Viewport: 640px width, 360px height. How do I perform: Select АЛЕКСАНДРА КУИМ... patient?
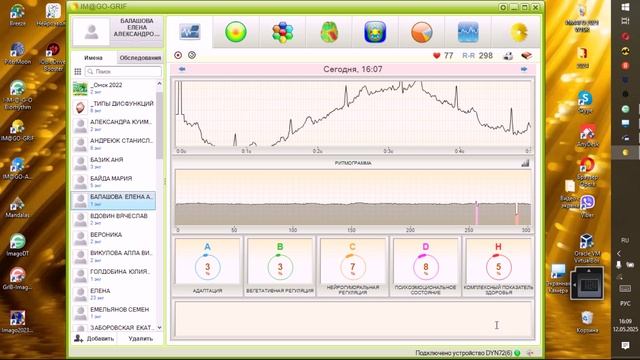click(x=113, y=125)
